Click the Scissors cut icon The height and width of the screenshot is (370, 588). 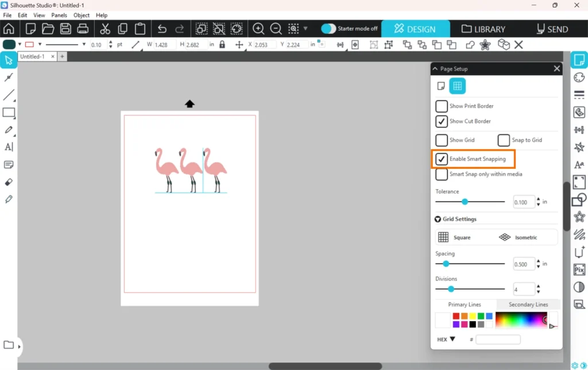105,29
